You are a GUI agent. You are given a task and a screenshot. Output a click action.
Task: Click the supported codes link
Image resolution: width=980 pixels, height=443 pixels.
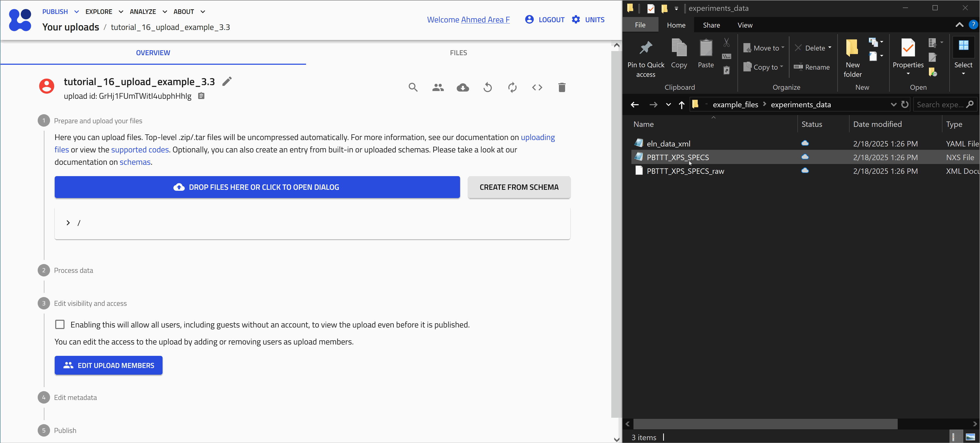[140, 150]
